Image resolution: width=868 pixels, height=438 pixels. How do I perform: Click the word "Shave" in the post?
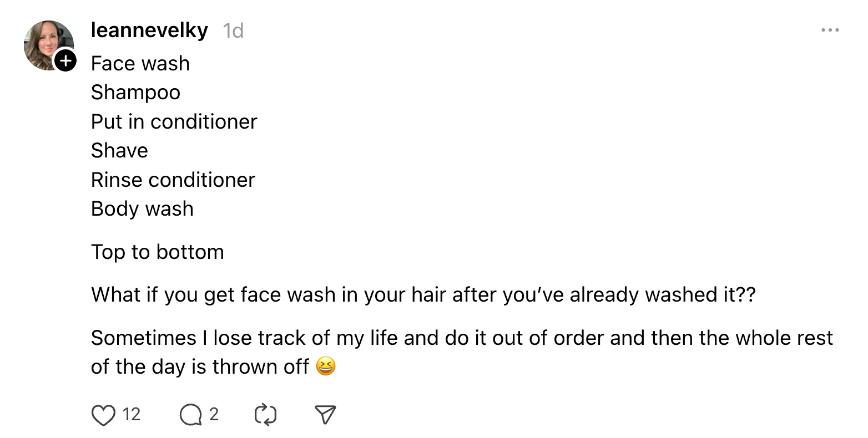(119, 151)
